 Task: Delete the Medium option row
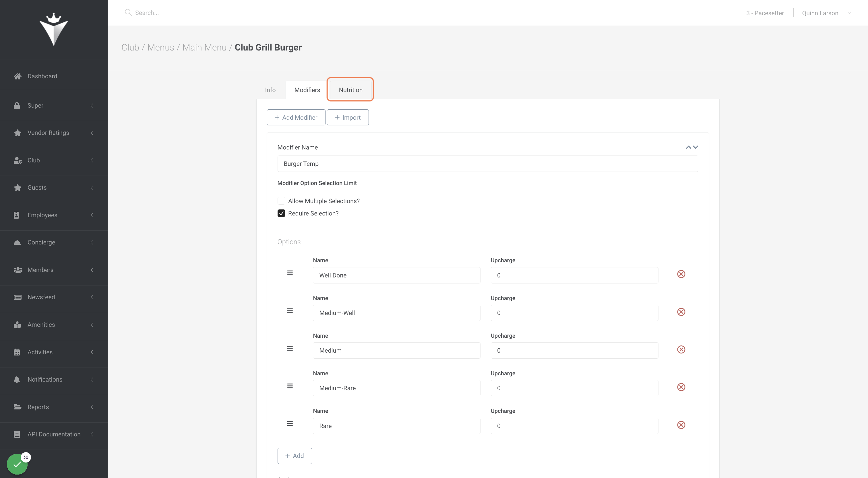[681, 349]
